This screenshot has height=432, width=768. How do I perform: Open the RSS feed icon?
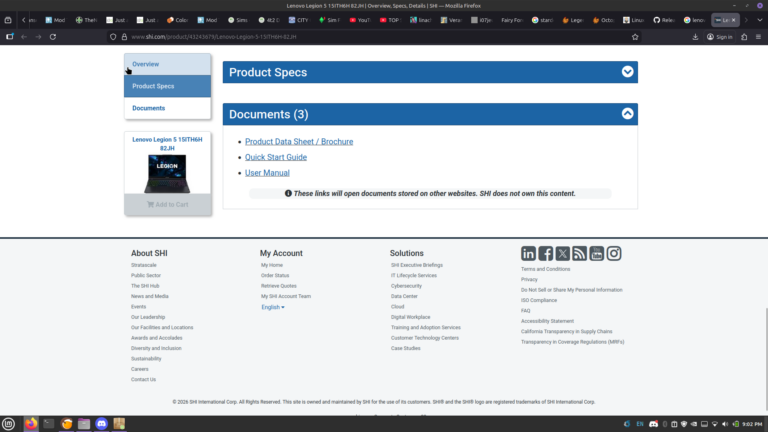point(579,253)
